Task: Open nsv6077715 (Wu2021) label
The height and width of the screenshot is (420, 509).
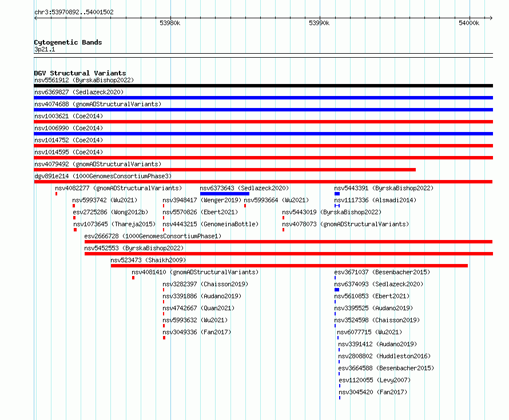Action: coord(369,332)
